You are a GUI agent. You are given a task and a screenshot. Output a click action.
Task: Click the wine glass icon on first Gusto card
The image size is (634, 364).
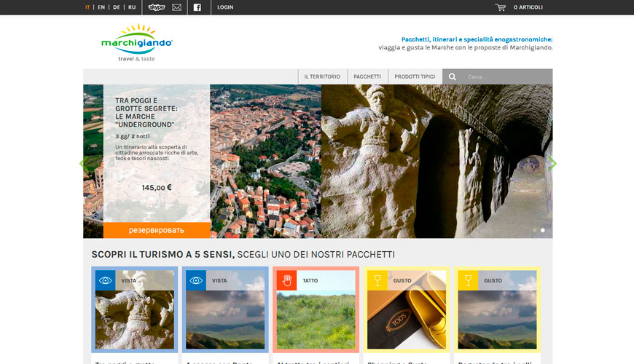(377, 280)
